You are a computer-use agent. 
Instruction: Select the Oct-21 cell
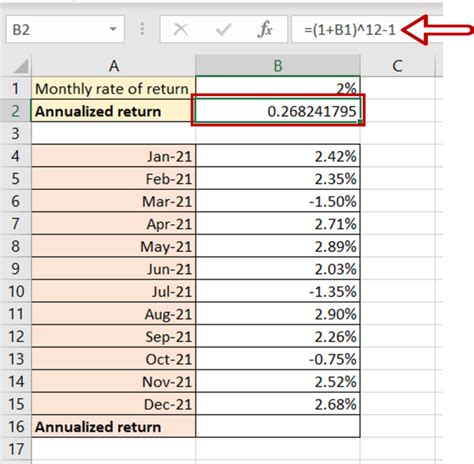(114, 359)
